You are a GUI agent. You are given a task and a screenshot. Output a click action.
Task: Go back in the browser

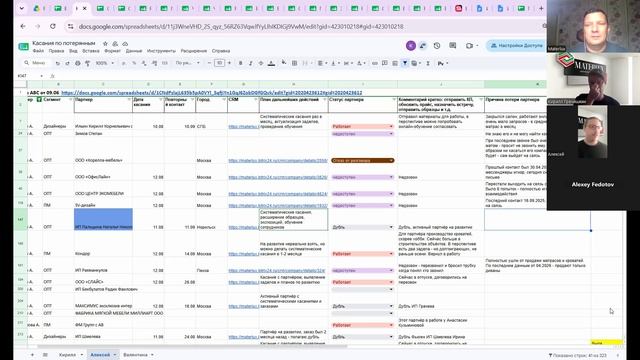pos(23,26)
